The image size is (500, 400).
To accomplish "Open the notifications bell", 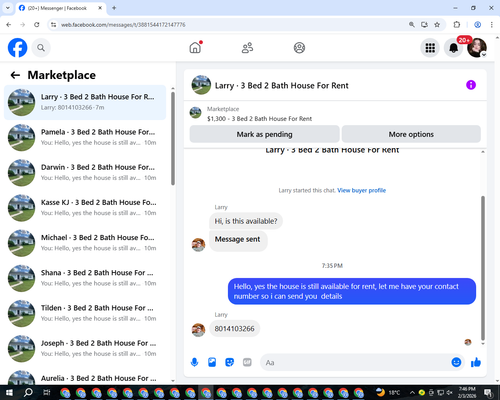I will tap(453, 48).
